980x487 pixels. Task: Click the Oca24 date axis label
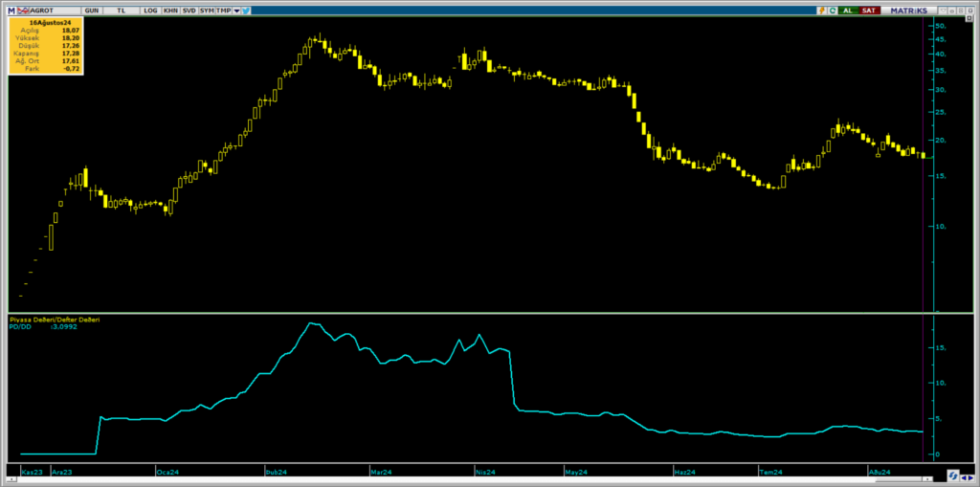[x=167, y=472]
